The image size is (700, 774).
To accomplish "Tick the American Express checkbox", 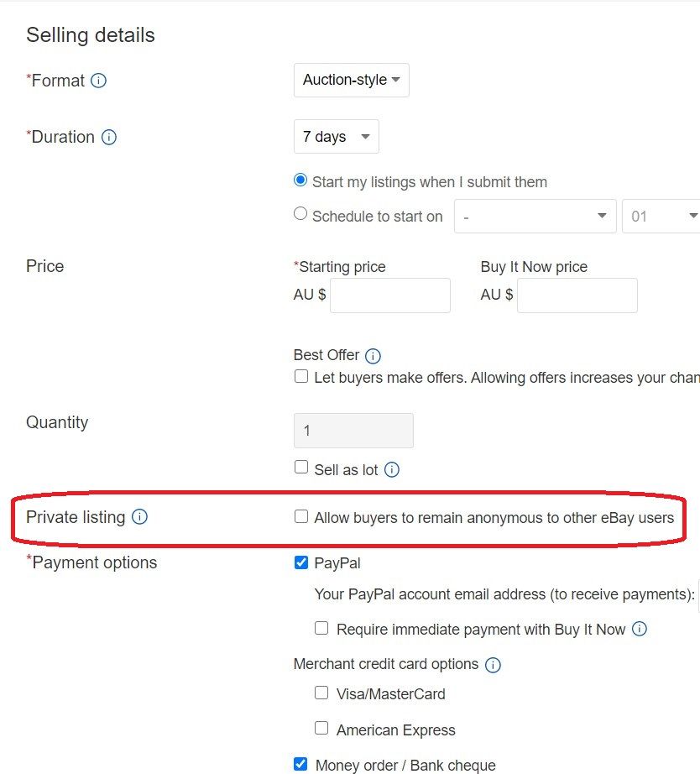I will (321, 728).
